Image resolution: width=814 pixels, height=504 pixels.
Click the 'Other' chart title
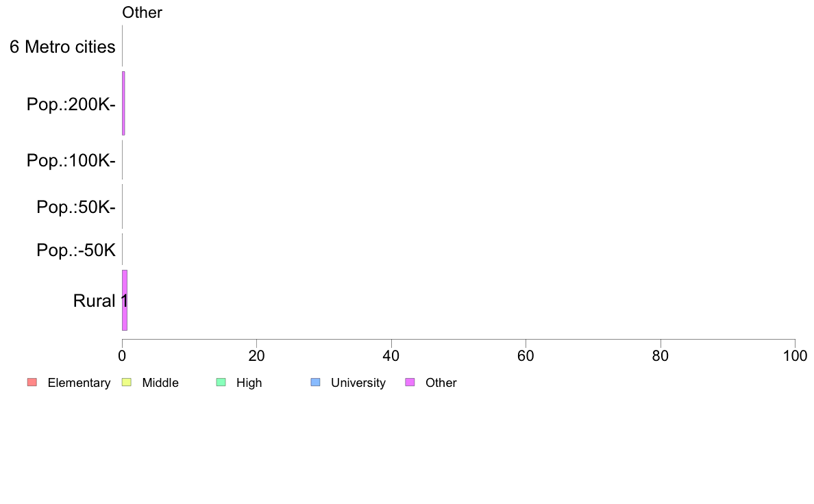tap(142, 12)
